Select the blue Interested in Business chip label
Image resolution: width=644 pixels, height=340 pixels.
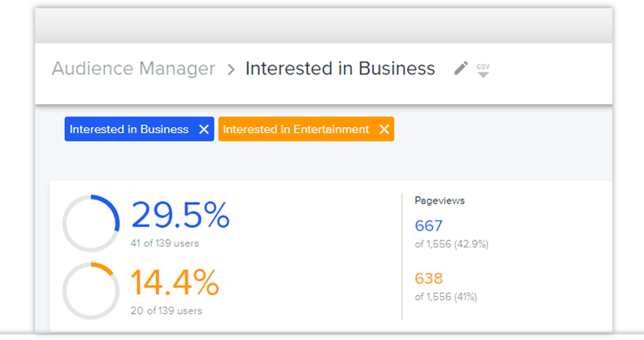tap(129, 129)
